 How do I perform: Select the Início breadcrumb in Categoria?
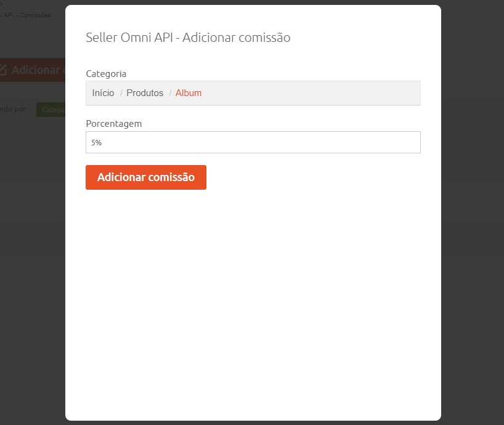pyautogui.click(x=103, y=93)
